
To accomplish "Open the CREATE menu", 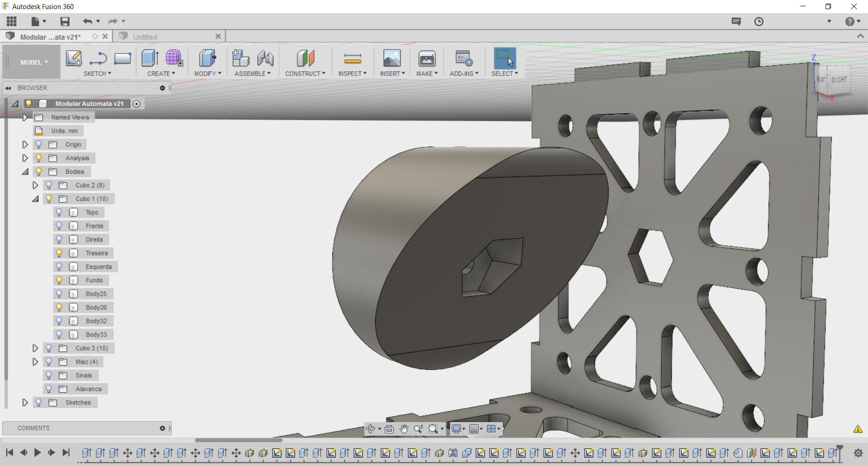I will [x=161, y=74].
